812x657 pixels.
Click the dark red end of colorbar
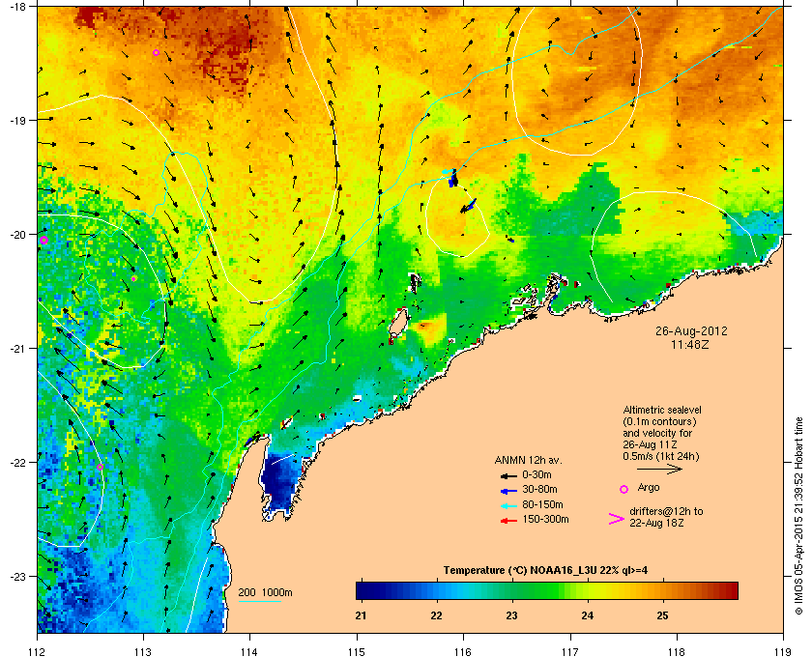point(731,590)
